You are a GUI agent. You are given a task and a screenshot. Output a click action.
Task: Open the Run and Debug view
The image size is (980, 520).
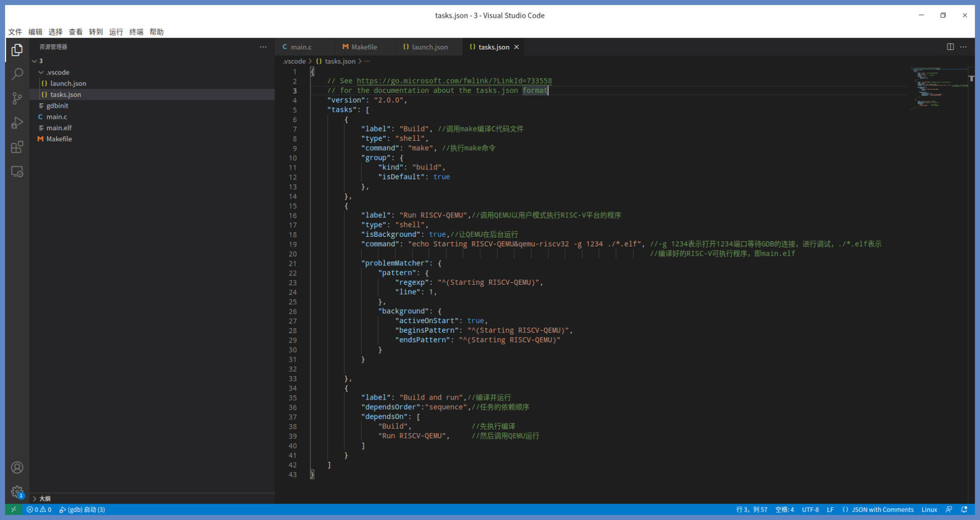[x=17, y=123]
